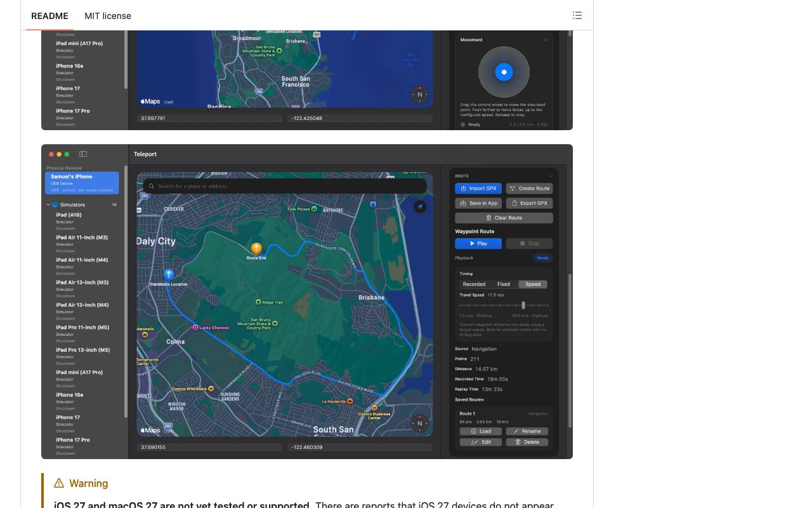Switch to the README tab
The width and height of the screenshot is (812, 508).
49,16
